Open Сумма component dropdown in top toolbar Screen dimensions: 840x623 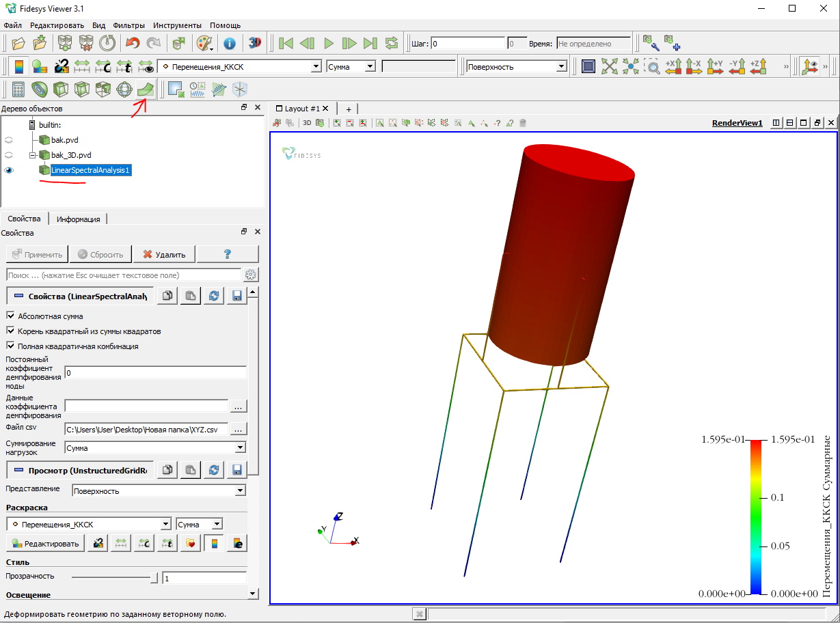point(351,67)
